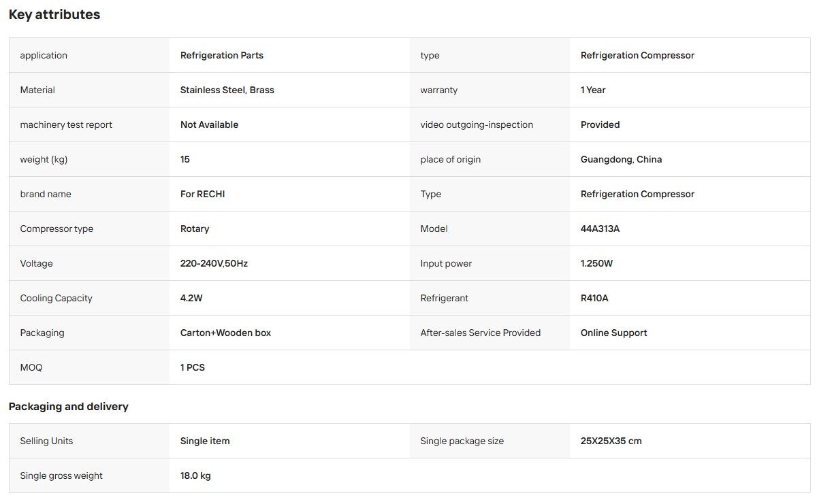The width and height of the screenshot is (817, 504).
Task: Click the 4.2W cooling capacity value
Action: (x=191, y=298)
